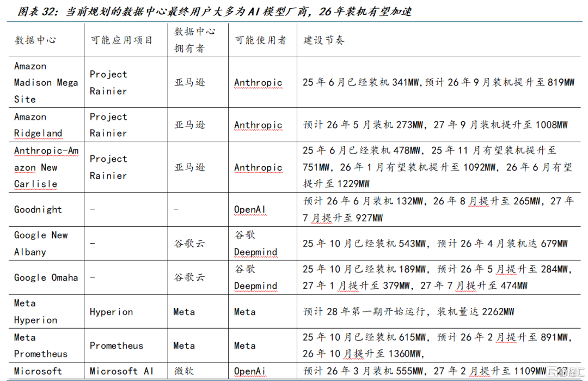Select the 建设节奏 column header
The height and width of the screenshot is (381, 588).
click(x=324, y=40)
